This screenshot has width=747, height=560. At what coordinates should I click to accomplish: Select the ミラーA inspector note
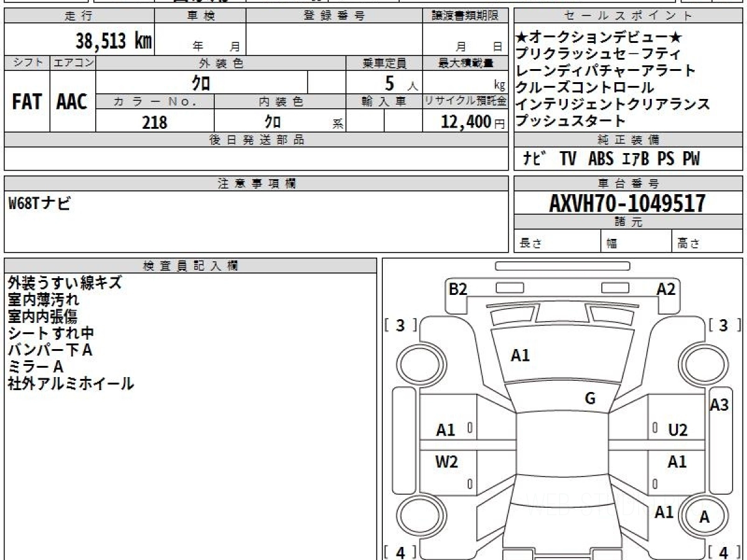[35, 366]
